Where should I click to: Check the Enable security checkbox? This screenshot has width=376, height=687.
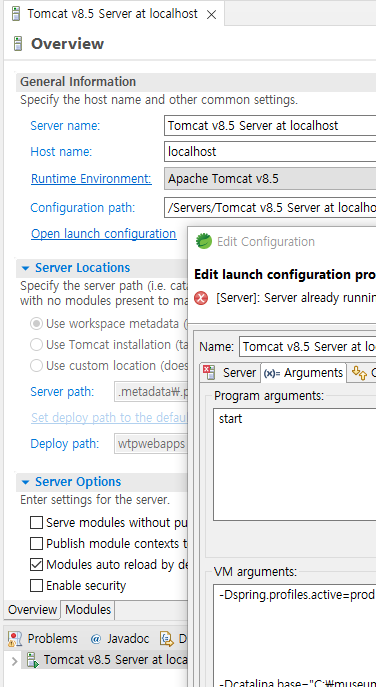point(36,586)
